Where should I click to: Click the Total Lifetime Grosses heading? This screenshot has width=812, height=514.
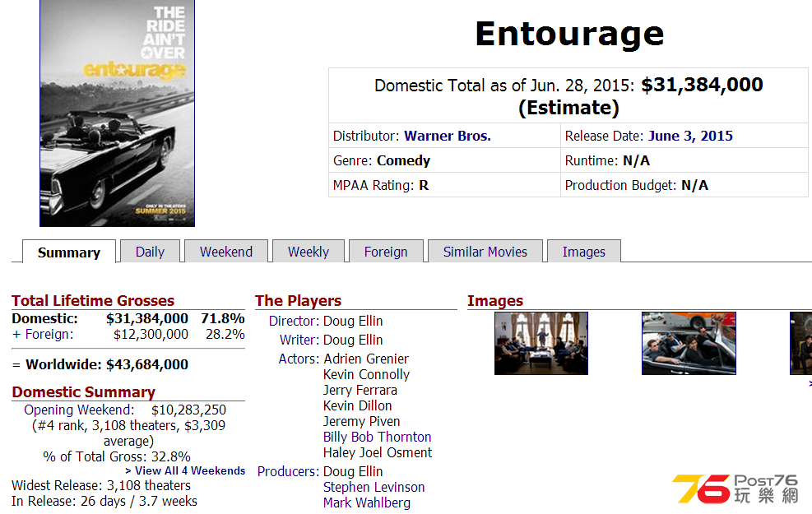(93, 301)
